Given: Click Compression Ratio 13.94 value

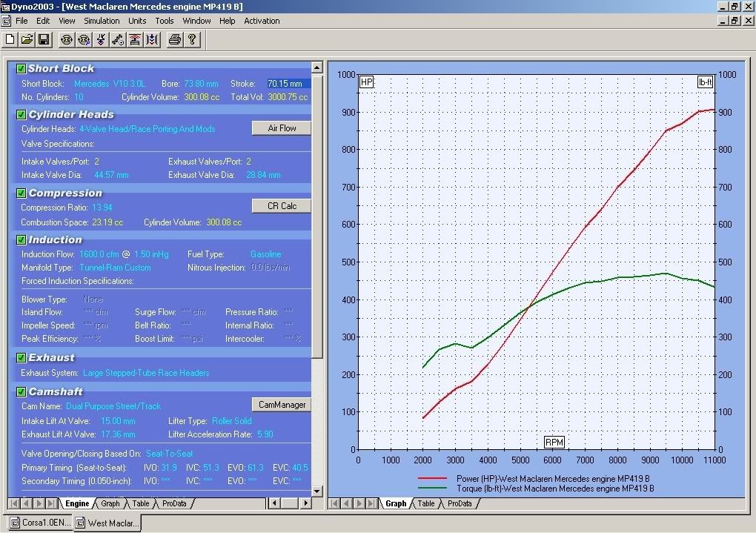Looking at the screenshot, I should [102, 208].
